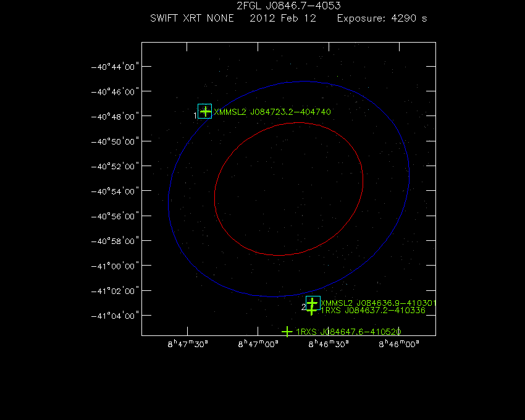This screenshot has width=525, height=420.
Task: Click the title 2FGL J0846.7-4053
Action: pos(288,6)
